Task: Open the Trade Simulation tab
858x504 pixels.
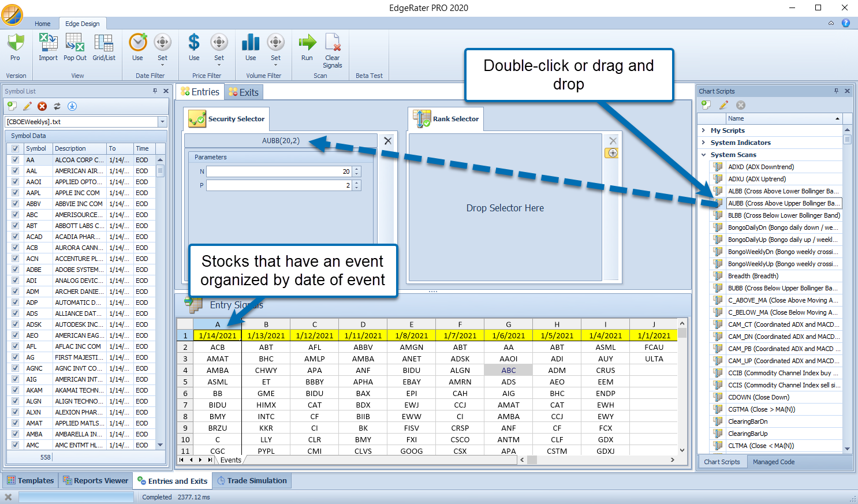Action: (x=252, y=480)
